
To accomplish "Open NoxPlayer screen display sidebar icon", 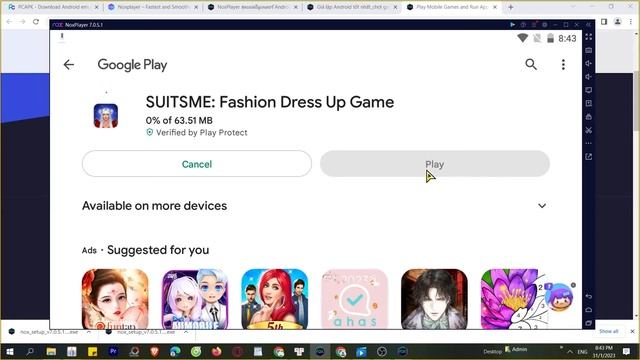I will click(x=589, y=90).
